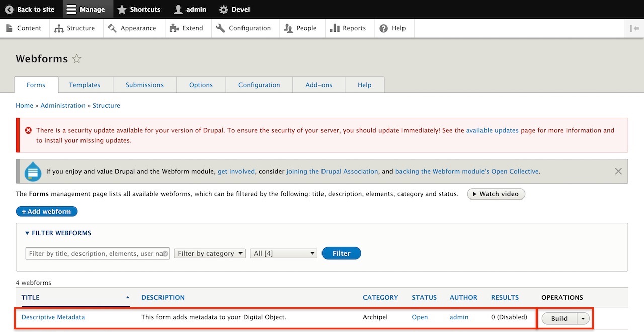Image resolution: width=644 pixels, height=332 pixels.
Task: Open the Appearance menu item
Action: pyautogui.click(x=132, y=28)
